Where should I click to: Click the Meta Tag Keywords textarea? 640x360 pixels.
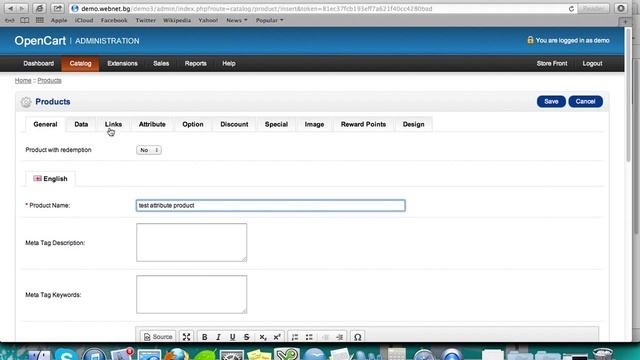tap(191, 294)
